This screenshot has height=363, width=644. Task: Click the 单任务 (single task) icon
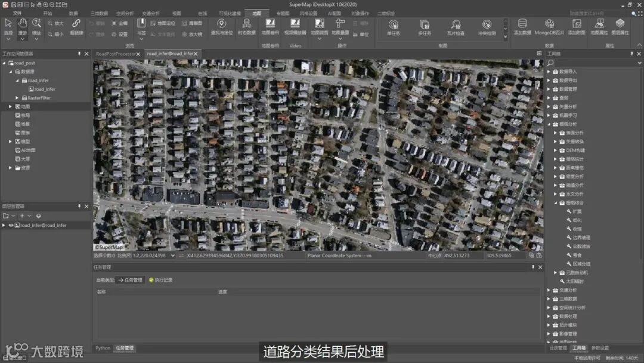394,25
